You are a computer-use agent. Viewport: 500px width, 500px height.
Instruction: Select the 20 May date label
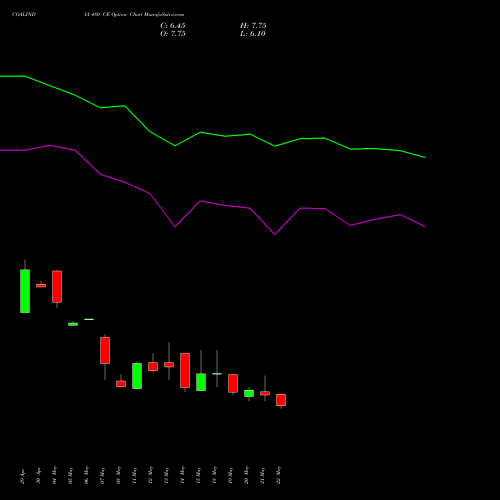(247, 475)
